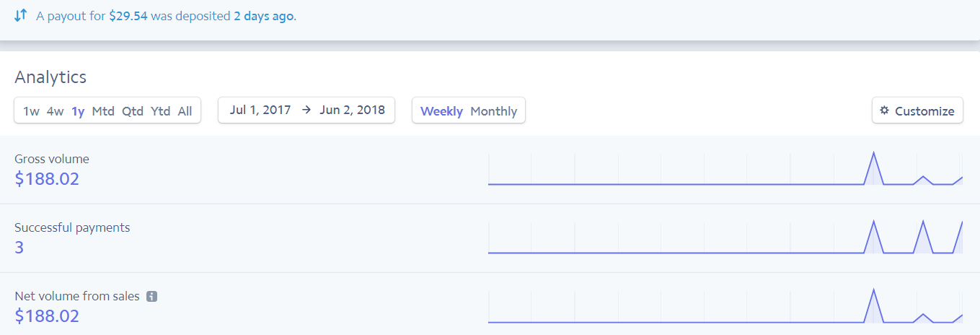The image size is (980, 335).
Task: Select the Ytd range option
Action: pyautogui.click(x=160, y=111)
